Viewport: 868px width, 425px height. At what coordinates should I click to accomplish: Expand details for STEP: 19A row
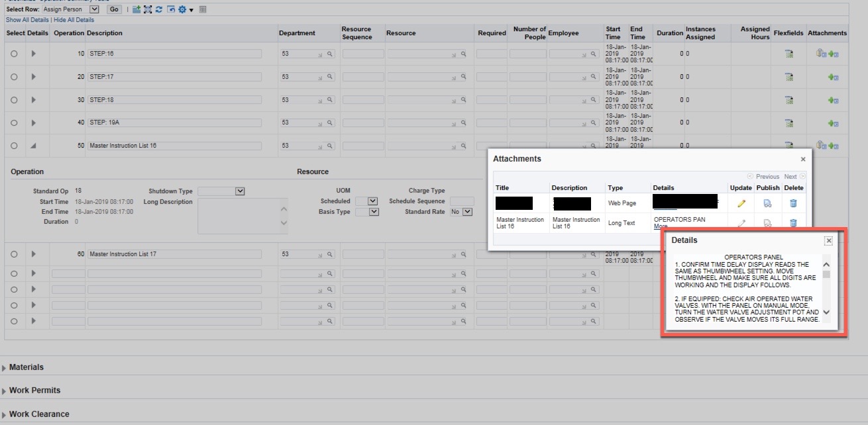pos(34,122)
